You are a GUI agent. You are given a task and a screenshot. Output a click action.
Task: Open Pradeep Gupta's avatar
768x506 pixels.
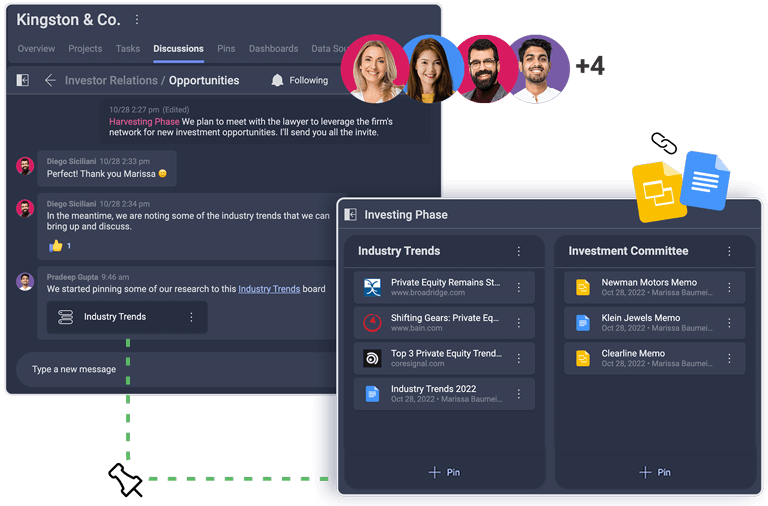click(x=25, y=282)
